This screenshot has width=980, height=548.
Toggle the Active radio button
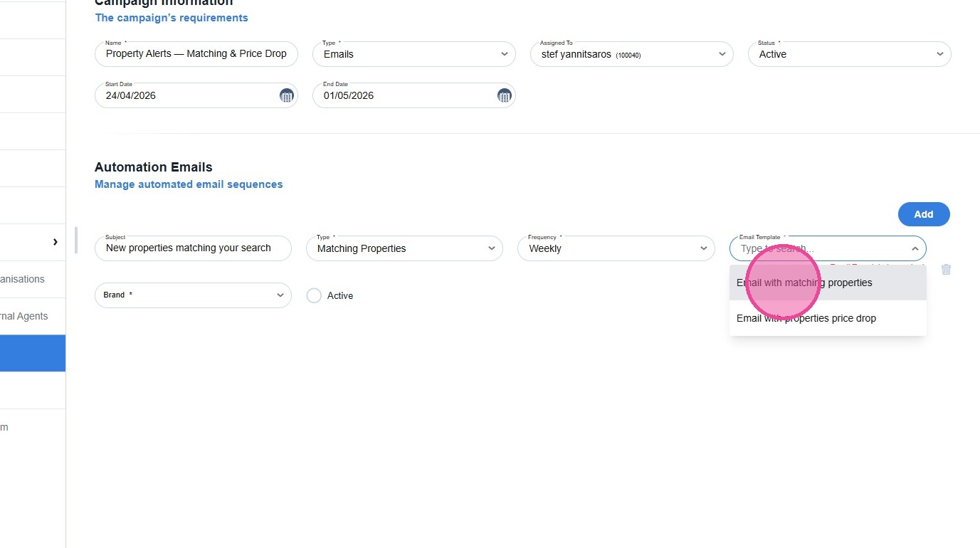click(x=314, y=295)
